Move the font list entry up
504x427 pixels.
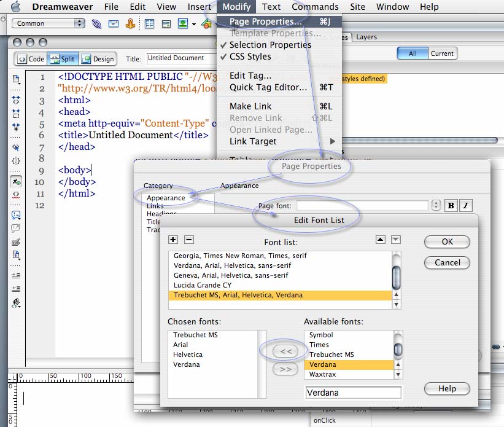point(381,240)
